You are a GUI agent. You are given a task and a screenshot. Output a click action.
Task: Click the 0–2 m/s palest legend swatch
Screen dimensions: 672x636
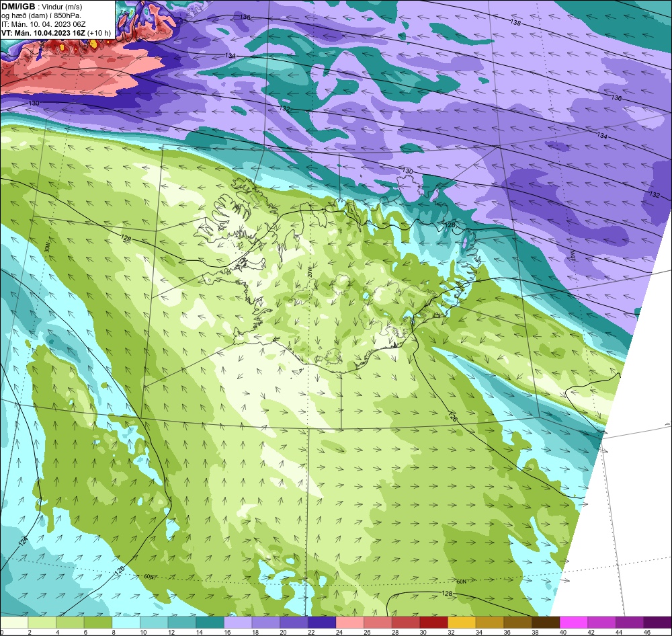click(14, 623)
